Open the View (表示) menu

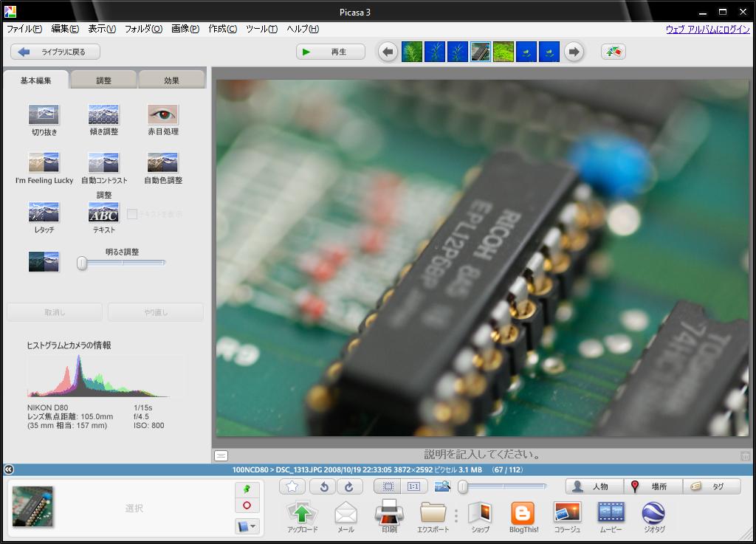[x=102, y=29]
